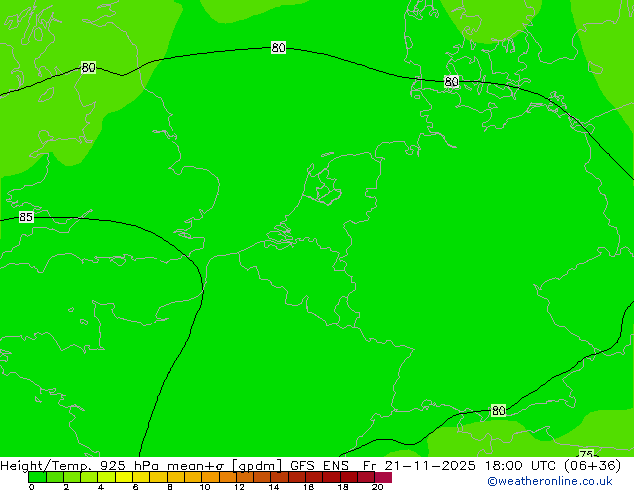Click the 80 contour label over Scotland
634x490 pixels.
point(89,68)
